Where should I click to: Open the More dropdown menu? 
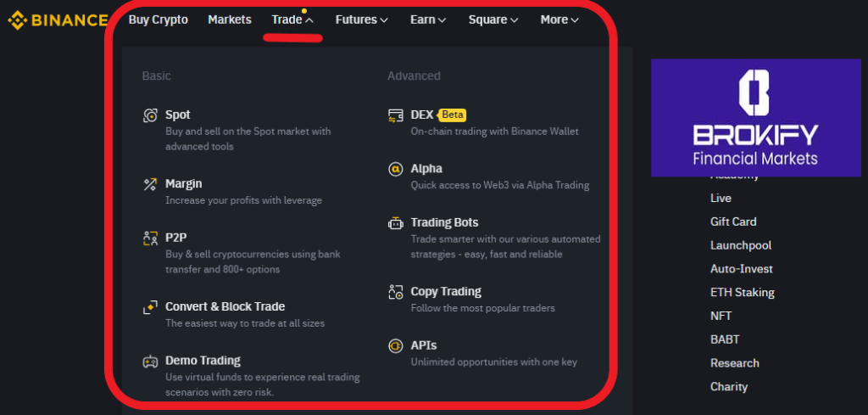[559, 20]
